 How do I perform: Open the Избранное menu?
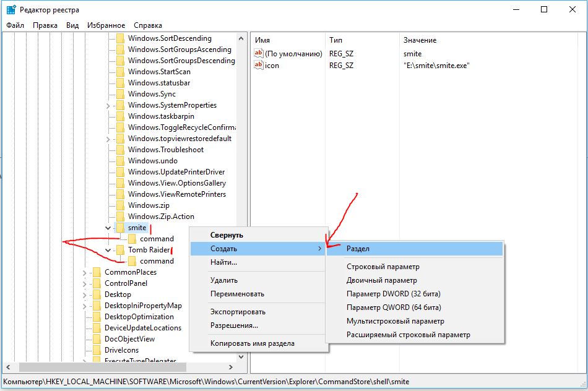click(106, 25)
